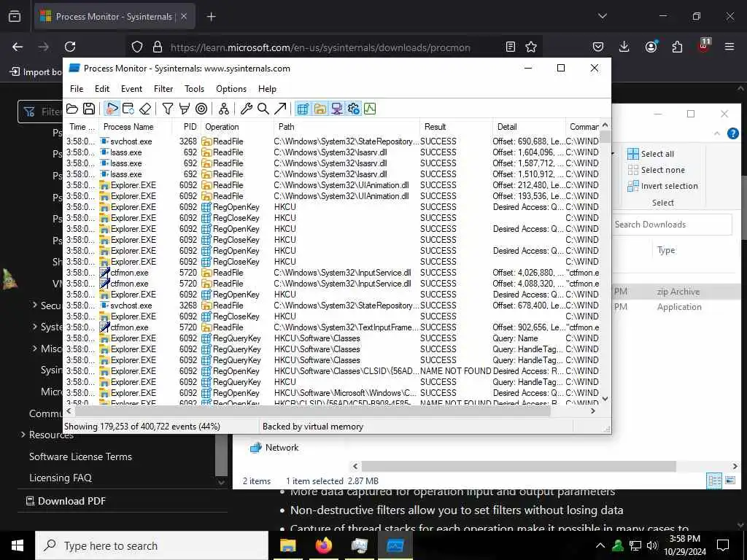The height and width of the screenshot is (560, 747).
Task: Clear the display with eraser icon
Action: [145, 109]
